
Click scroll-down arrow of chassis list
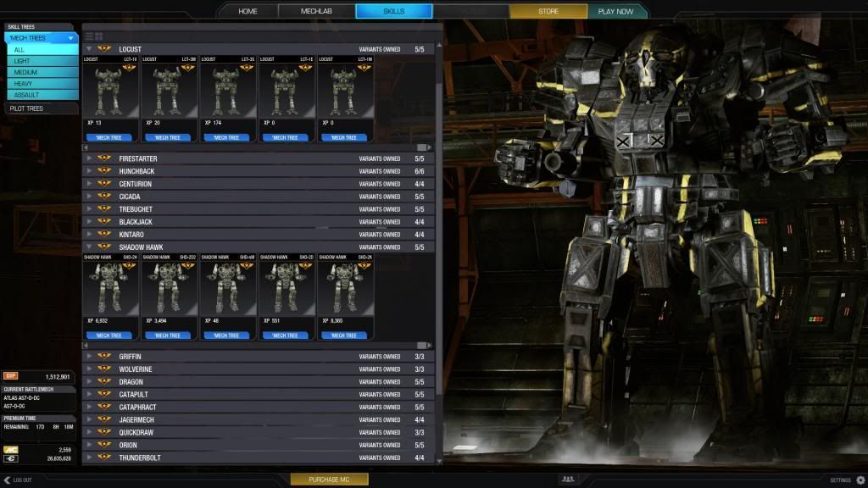[440, 460]
